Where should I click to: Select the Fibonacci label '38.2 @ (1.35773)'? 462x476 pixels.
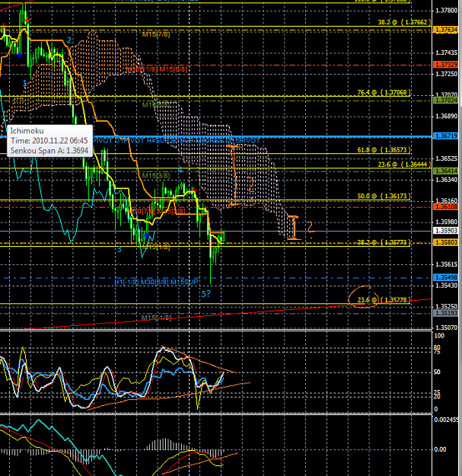(x=384, y=242)
